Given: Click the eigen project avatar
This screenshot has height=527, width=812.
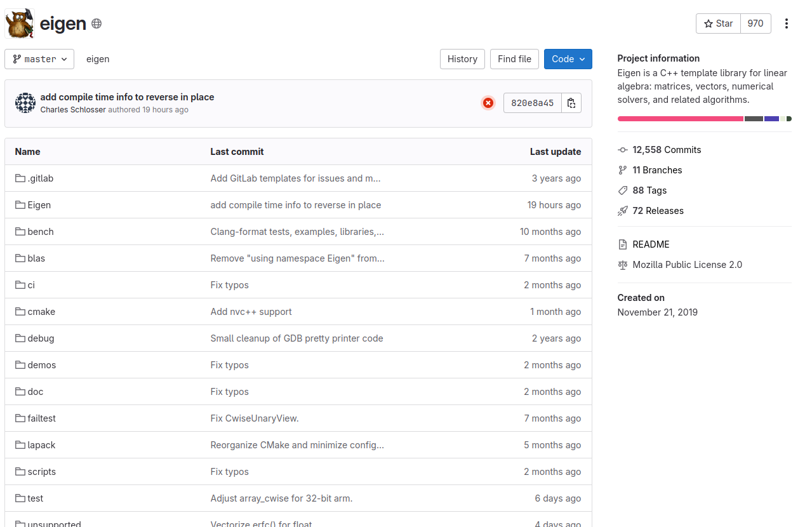Looking at the screenshot, I should 18,23.
